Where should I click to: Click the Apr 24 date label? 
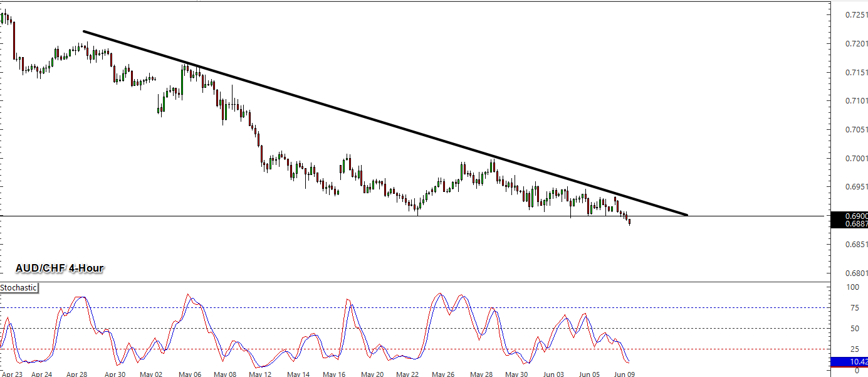point(41,374)
